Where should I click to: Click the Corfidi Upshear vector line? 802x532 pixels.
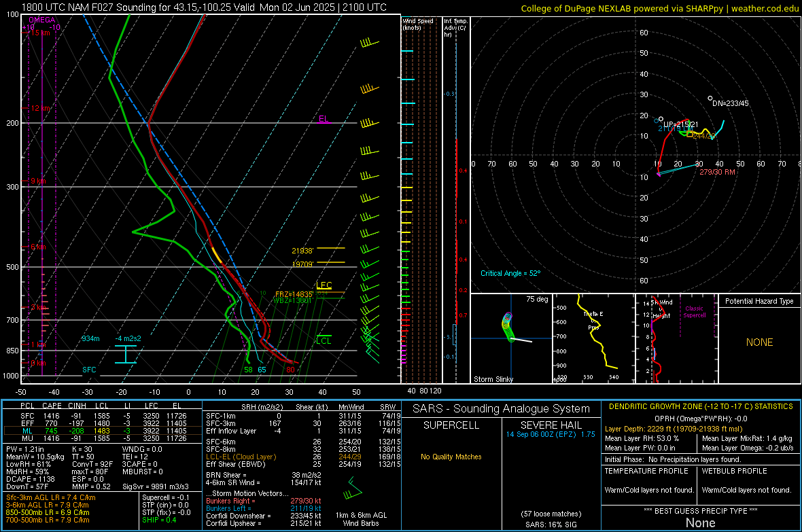pos(264,523)
